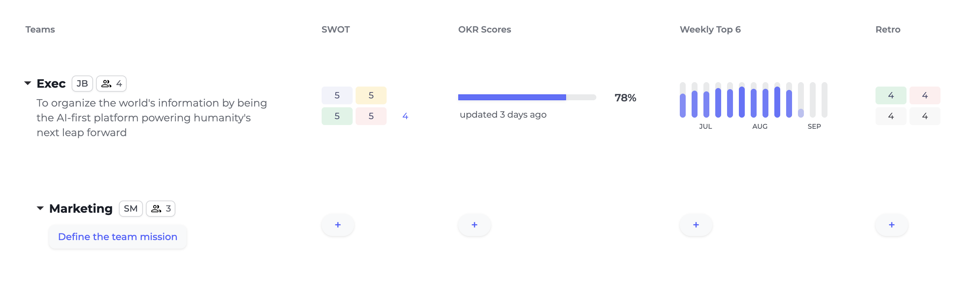
Task: Click the SM owner badge on Marketing
Action: tap(130, 209)
